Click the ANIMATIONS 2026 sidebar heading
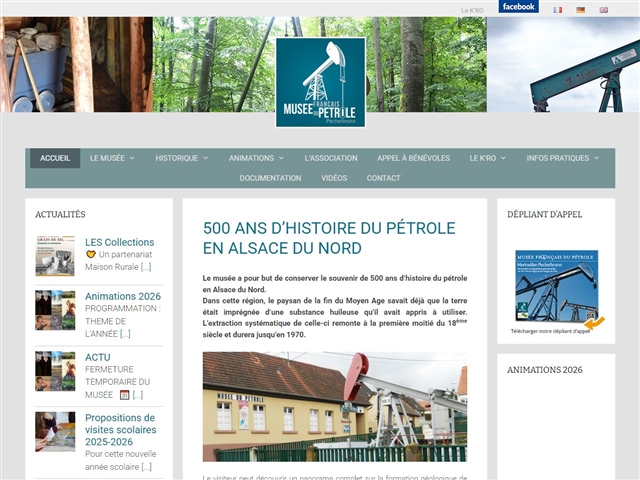 [x=545, y=370]
